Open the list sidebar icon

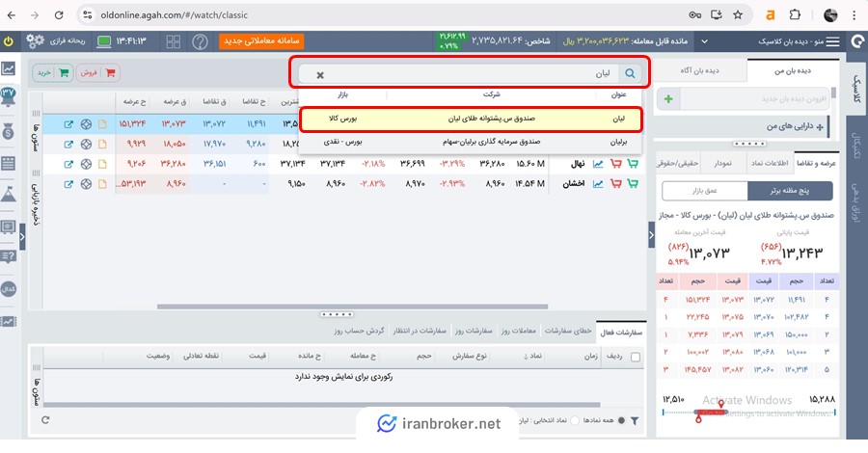(9, 163)
